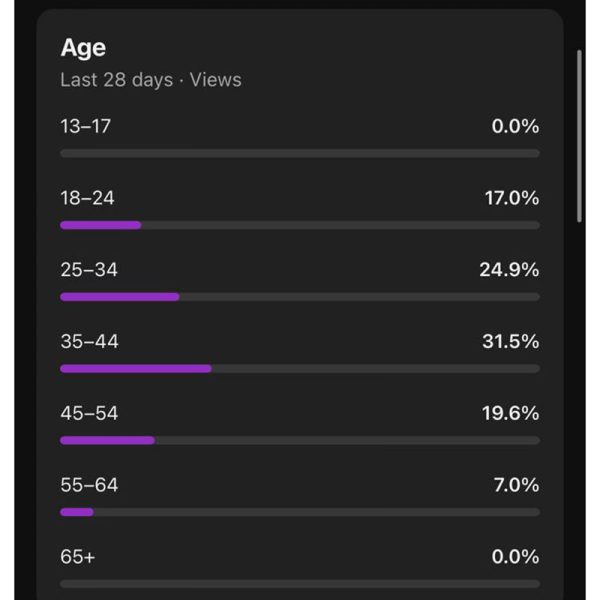This screenshot has height=600, width=600.
Task: Select the 65+ age group label
Action: click(x=78, y=556)
